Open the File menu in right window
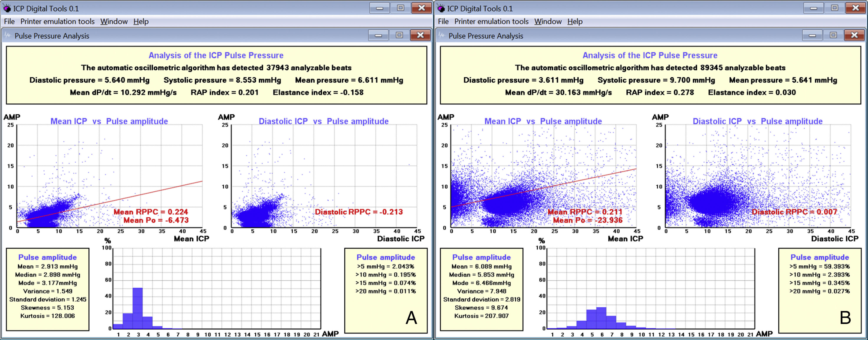Viewport: 868px width, 340px height. click(443, 21)
